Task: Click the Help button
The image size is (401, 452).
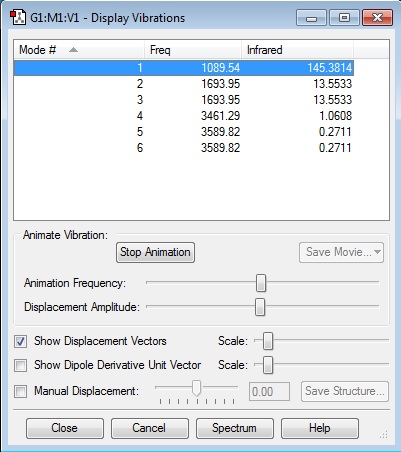Action: (x=320, y=428)
